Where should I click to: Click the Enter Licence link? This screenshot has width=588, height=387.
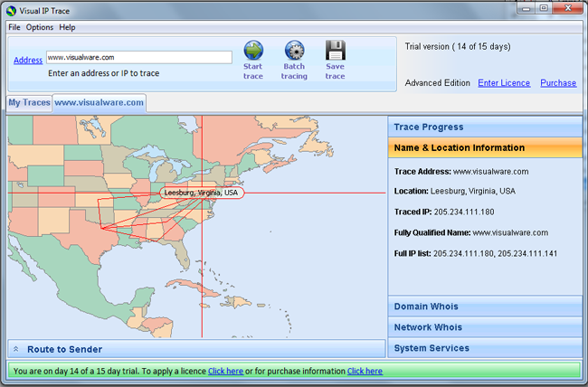[x=505, y=83]
